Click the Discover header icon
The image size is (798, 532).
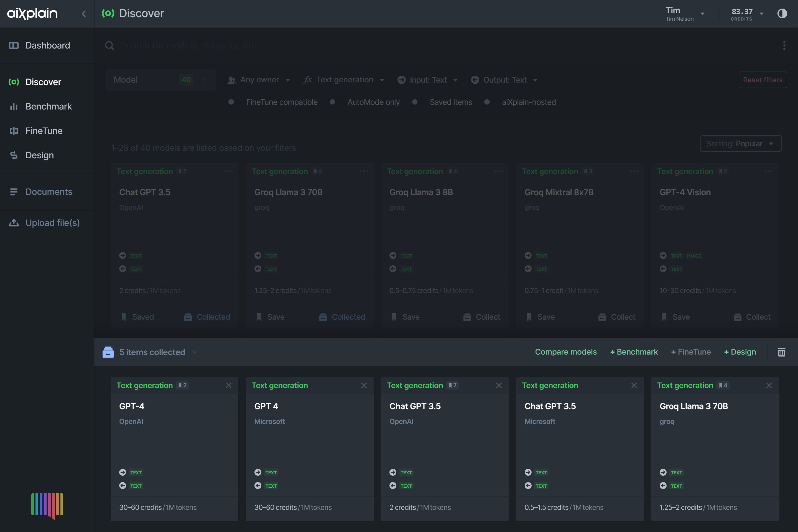tap(108, 13)
